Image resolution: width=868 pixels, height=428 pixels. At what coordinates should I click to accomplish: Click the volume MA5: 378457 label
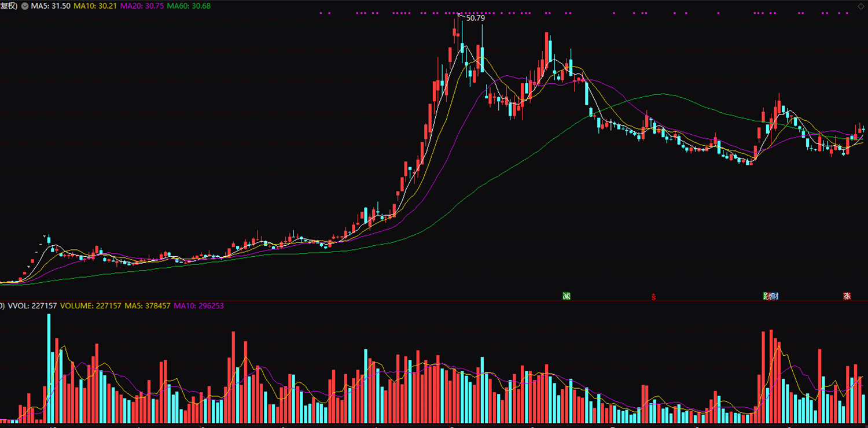point(148,305)
